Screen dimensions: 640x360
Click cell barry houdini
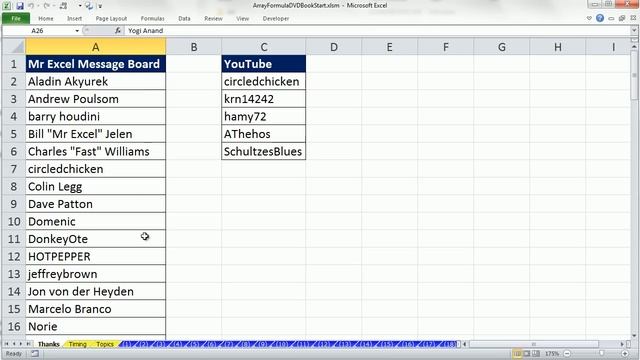(96, 116)
